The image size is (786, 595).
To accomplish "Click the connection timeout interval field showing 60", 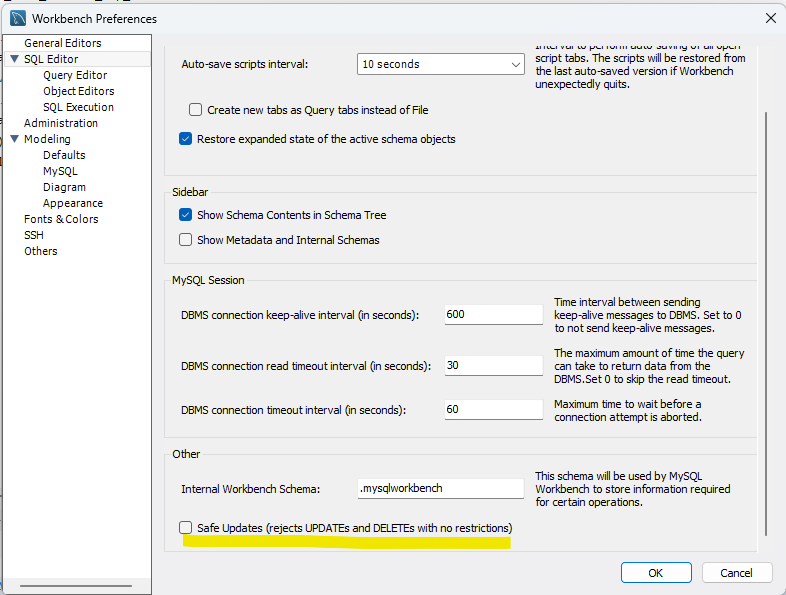I will (x=493, y=410).
